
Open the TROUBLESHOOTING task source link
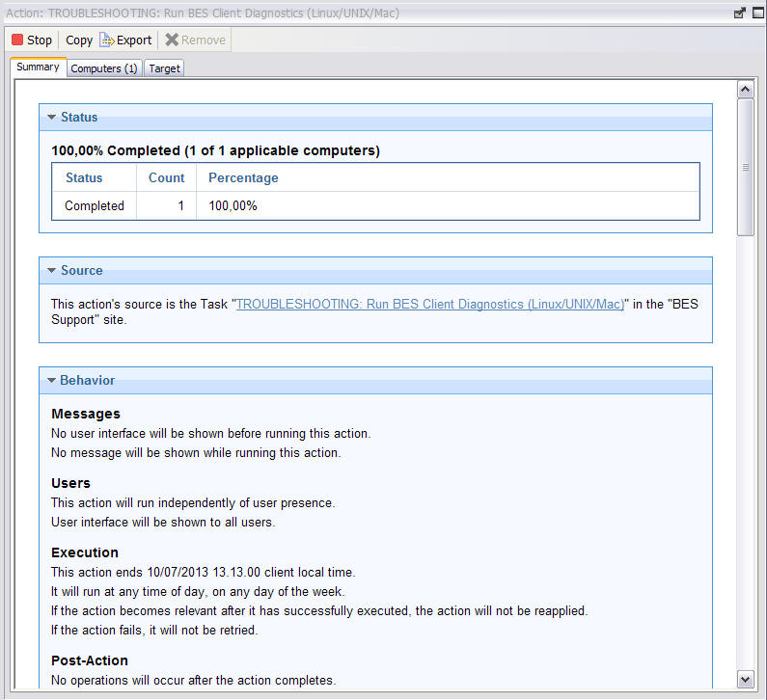430,304
